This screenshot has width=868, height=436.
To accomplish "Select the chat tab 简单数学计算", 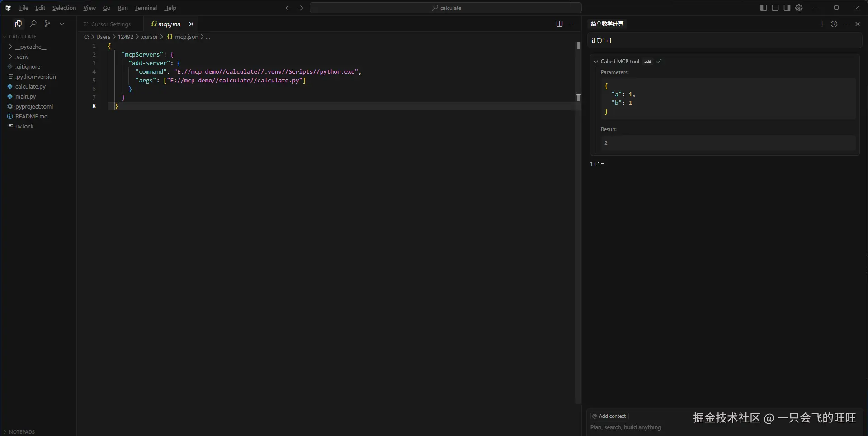I will pos(607,24).
